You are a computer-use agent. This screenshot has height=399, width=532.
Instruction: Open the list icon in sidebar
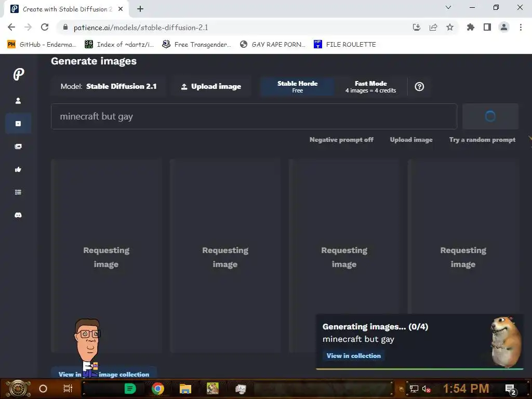pos(18,192)
